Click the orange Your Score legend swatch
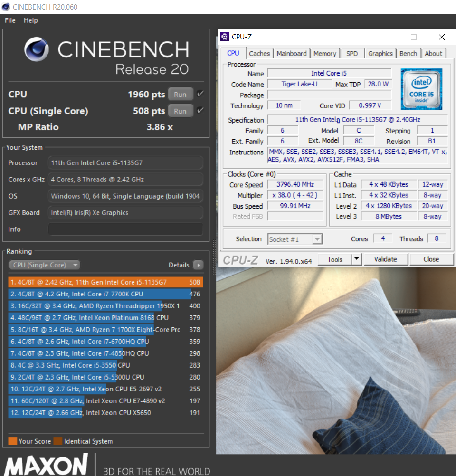Viewport: 456px width, 476px height. click(x=13, y=441)
